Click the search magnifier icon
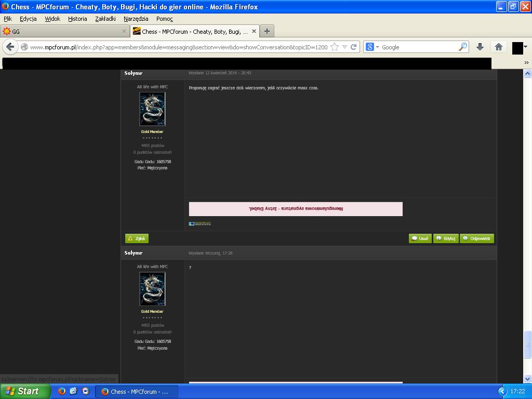Image resolution: width=532 pixels, height=399 pixels. tap(463, 47)
